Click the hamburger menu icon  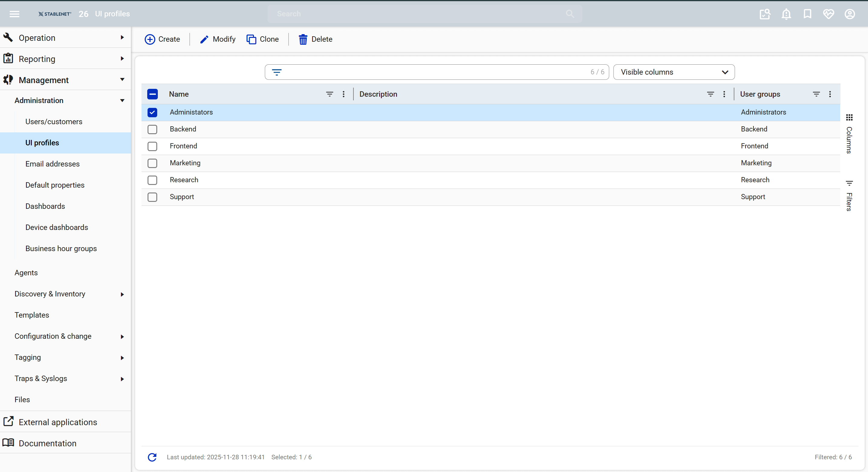14,14
